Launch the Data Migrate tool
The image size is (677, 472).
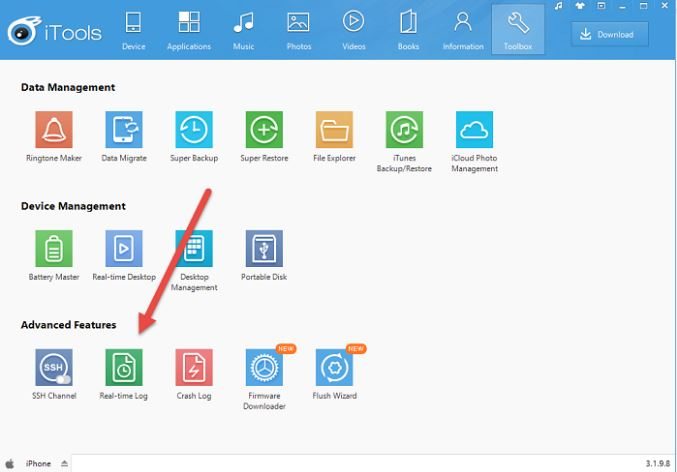(124, 129)
